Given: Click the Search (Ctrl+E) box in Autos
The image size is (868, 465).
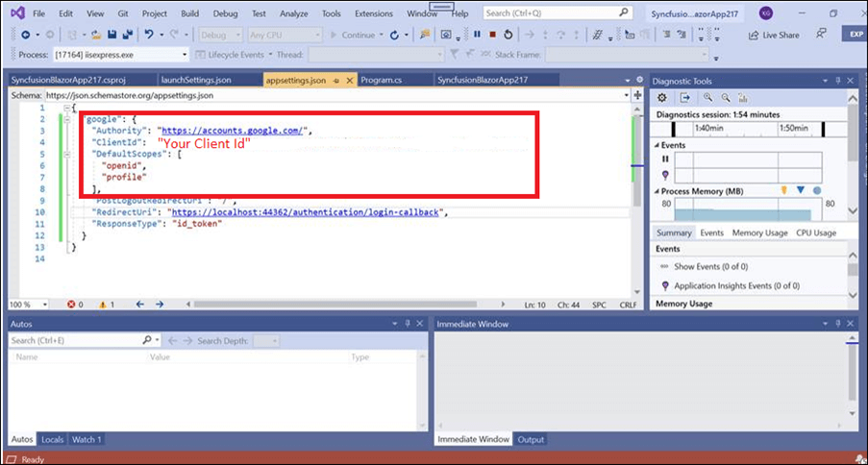Looking at the screenshot, I should tap(75, 340).
